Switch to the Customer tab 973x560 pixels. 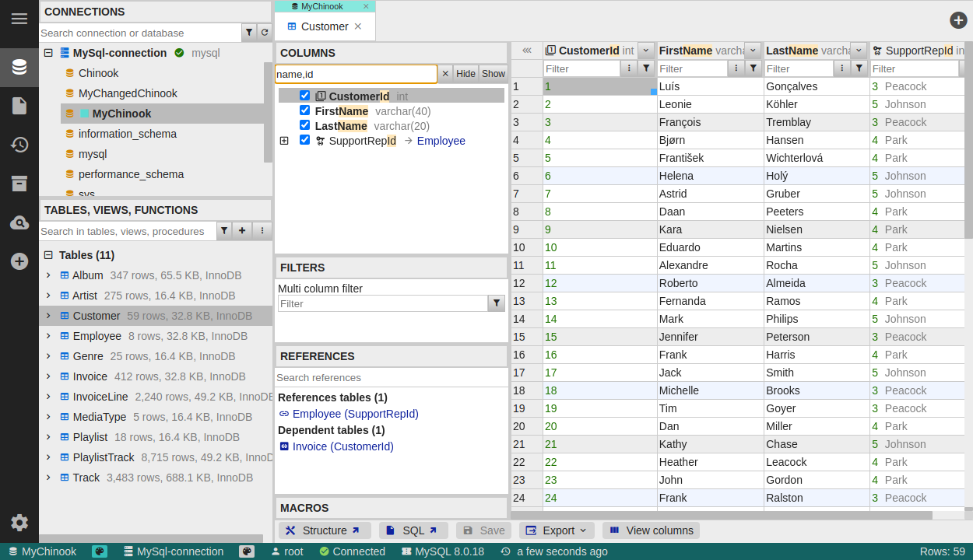point(324,26)
